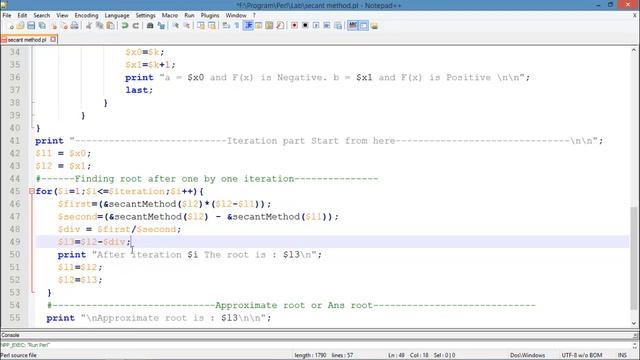
Task: Open the Language menu
Action: coord(117,16)
